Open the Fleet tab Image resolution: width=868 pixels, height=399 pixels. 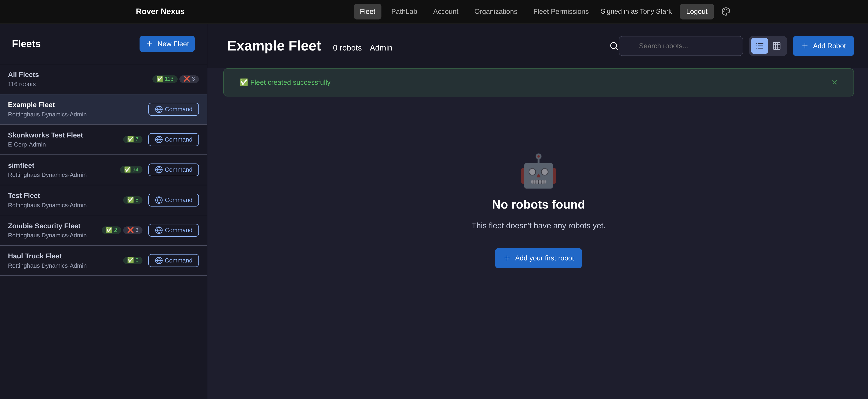(367, 12)
